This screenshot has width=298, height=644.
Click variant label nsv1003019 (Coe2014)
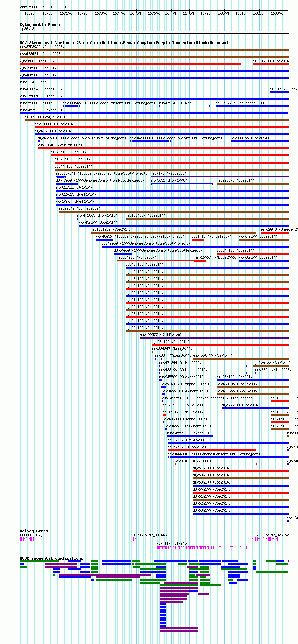[55, 124]
